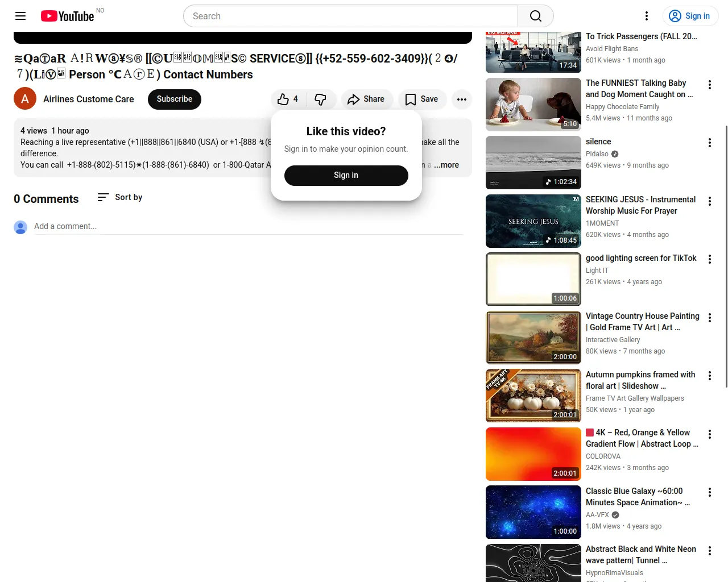Share this video

coord(366,99)
